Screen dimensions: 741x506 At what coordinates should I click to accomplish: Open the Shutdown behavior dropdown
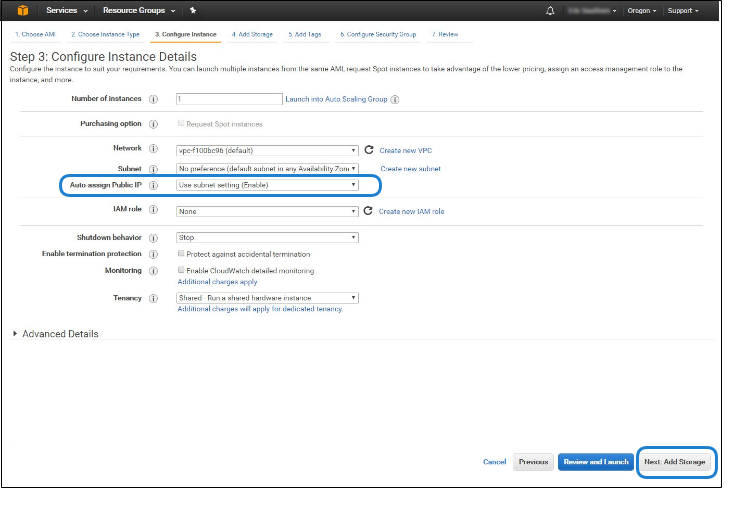pyautogui.click(x=267, y=238)
